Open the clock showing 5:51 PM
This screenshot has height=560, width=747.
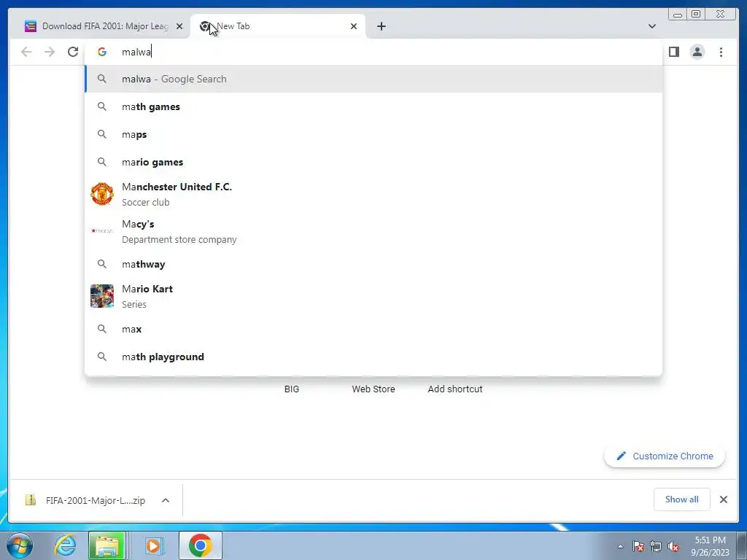coord(710,546)
